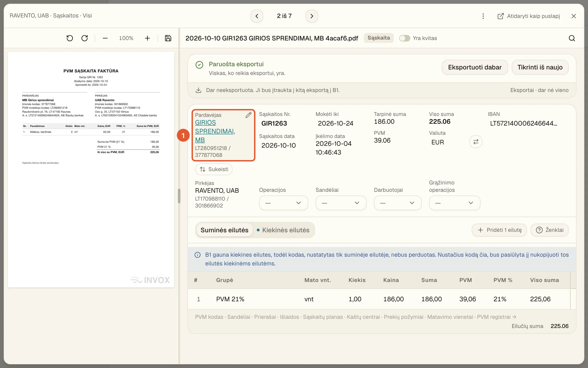Image resolution: width=588 pixels, height=368 pixels.
Task: Swap seller and buyer with Sukeisti
Action: [x=214, y=169]
